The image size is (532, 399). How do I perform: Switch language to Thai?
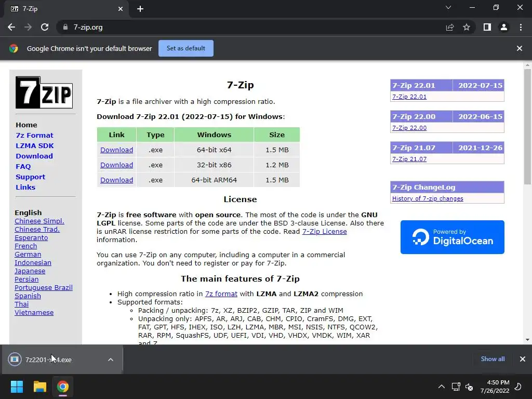[x=21, y=304]
